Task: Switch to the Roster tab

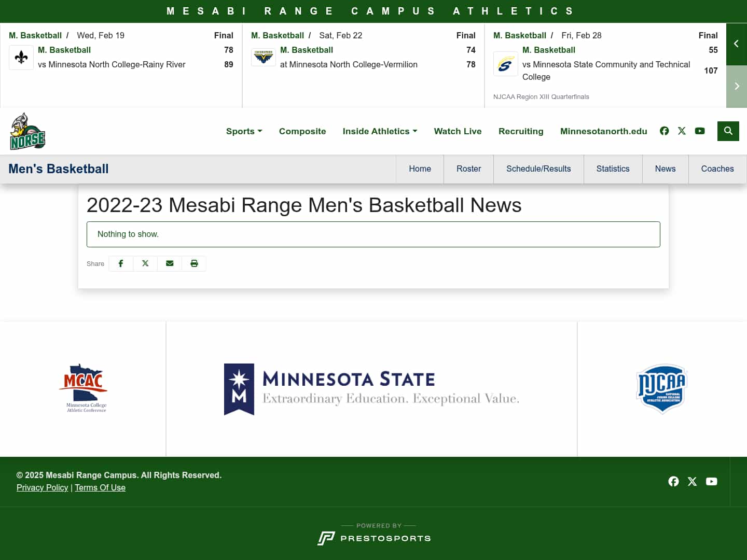Action: [468, 169]
